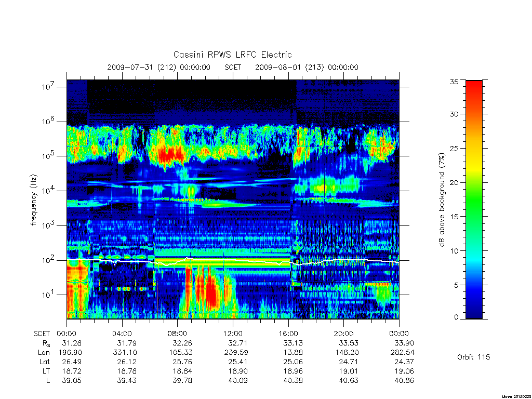Viewport: 532px width, 399px height.
Task: Click Lon value '196.90'
Action: pos(70,353)
